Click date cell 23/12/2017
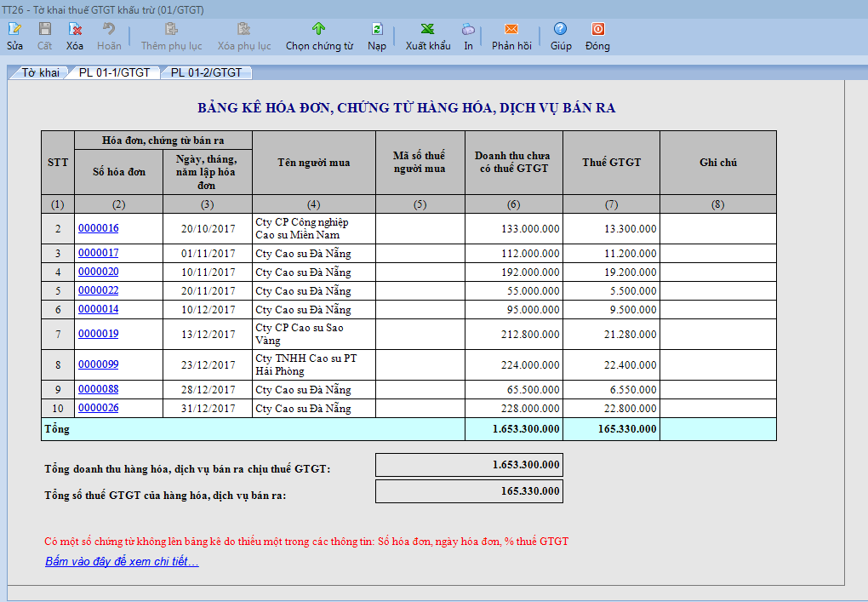This screenshot has height=602, width=868. click(208, 365)
